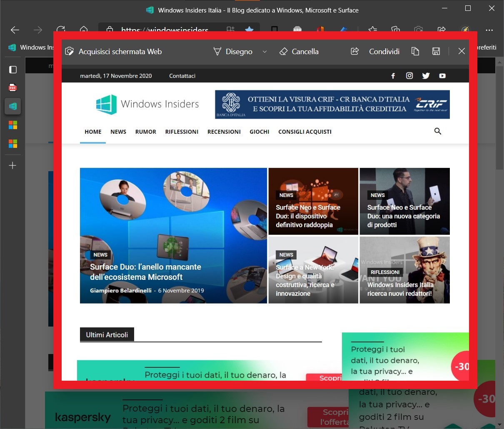The height and width of the screenshot is (429, 504).
Task: Save the capture with the floppy disk icon
Action: (436, 51)
